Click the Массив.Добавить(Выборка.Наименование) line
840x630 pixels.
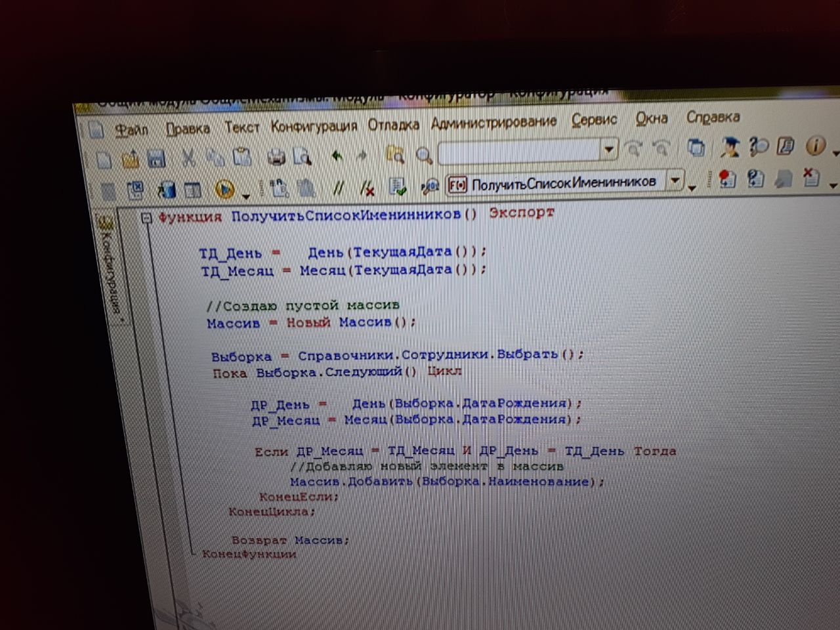click(x=446, y=482)
